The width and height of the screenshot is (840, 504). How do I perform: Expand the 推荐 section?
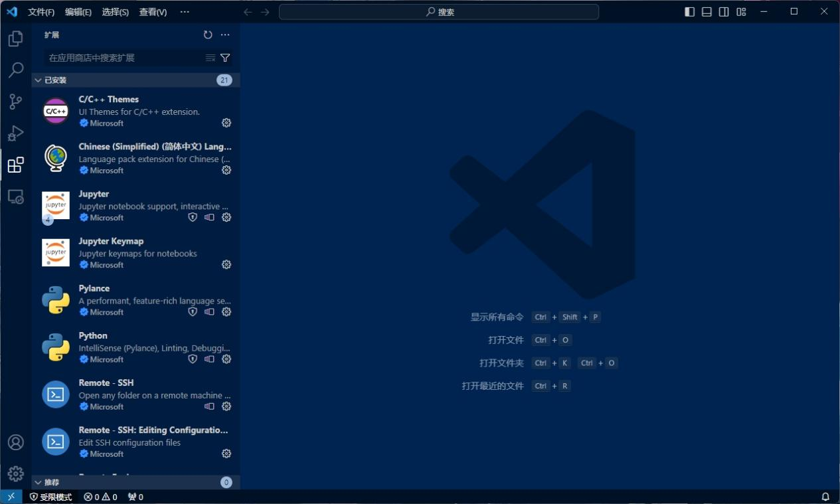[136, 482]
